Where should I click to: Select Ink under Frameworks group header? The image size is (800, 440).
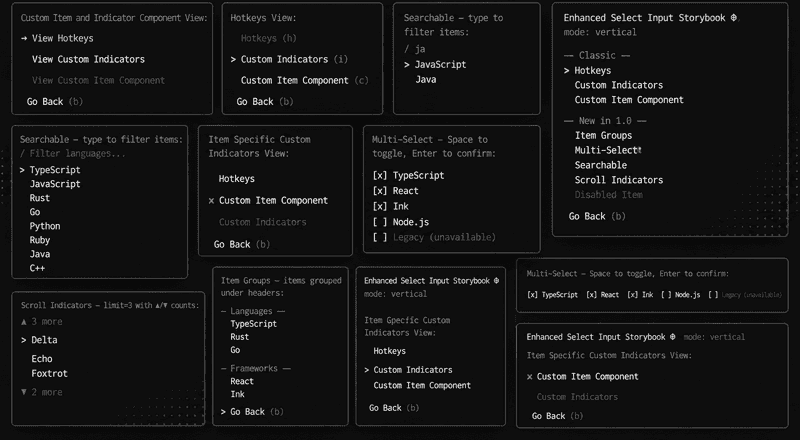coord(237,394)
